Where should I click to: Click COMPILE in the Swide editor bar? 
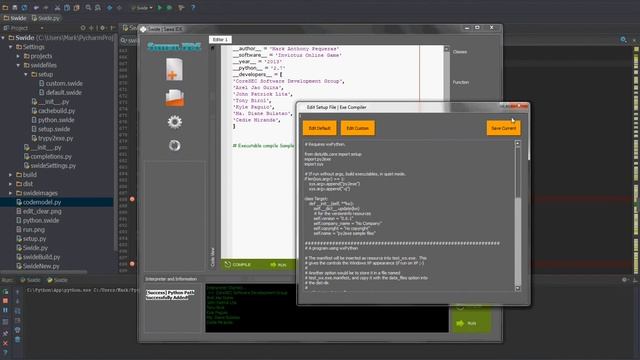238,265
